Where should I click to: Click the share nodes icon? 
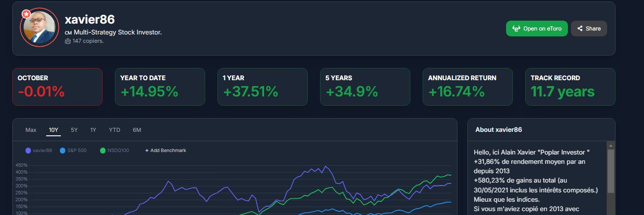click(x=580, y=29)
